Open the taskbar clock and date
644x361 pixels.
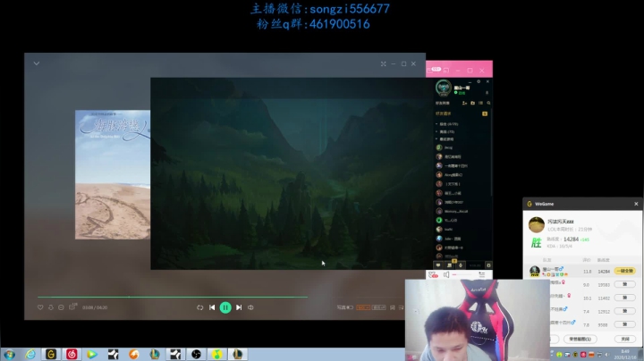click(x=624, y=355)
